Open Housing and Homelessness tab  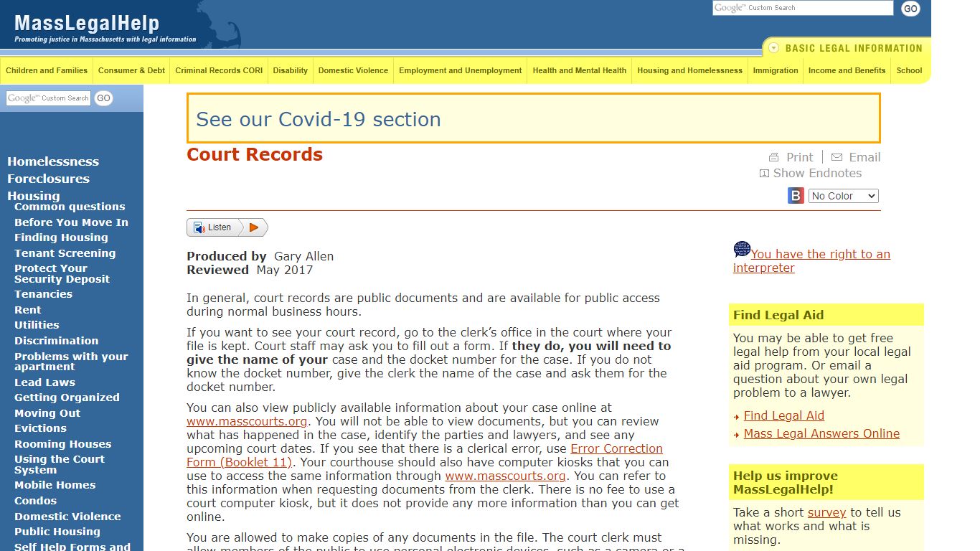(690, 70)
